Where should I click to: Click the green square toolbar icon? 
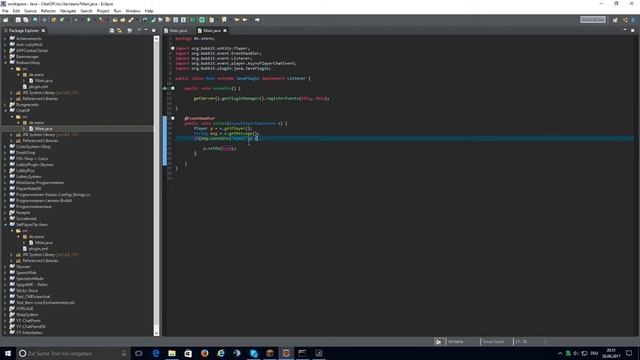(202, 20)
